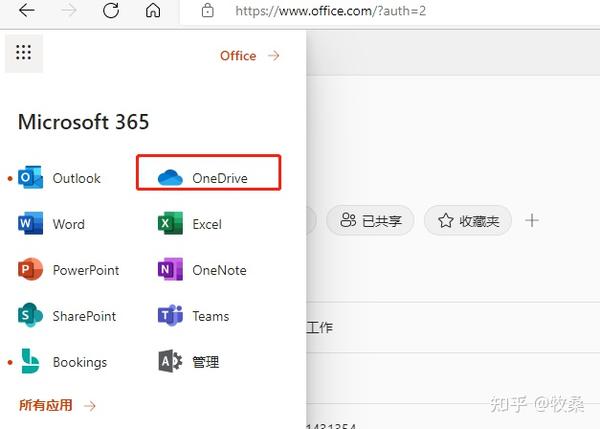Click the browser forward arrow

coord(69,10)
